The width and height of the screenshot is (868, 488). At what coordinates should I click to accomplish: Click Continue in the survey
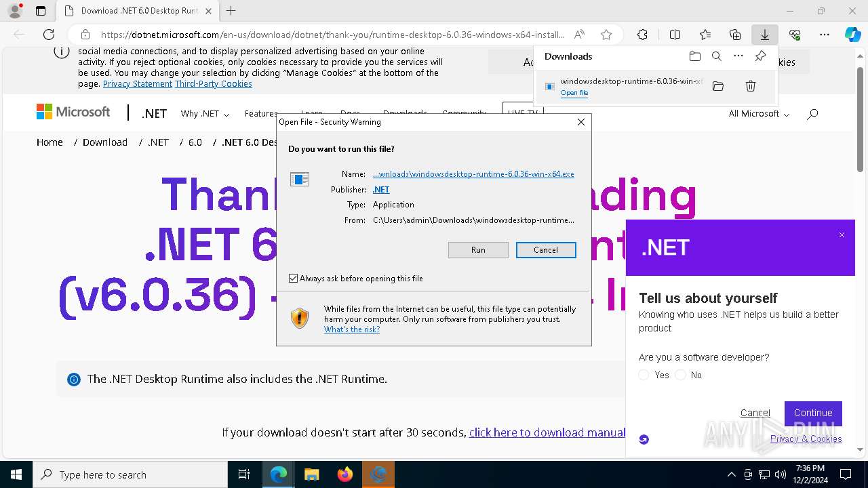coord(813,413)
